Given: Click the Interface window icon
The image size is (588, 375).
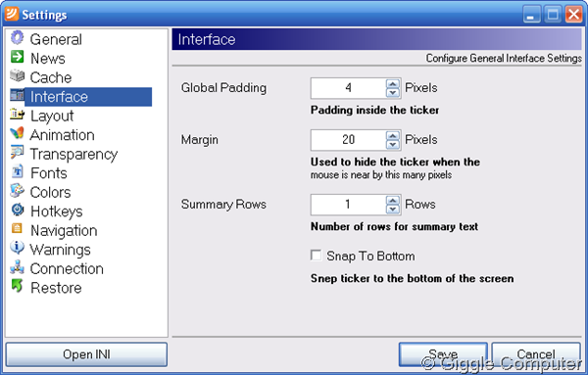Looking at the screenshot, I should (x=17, y=95).
